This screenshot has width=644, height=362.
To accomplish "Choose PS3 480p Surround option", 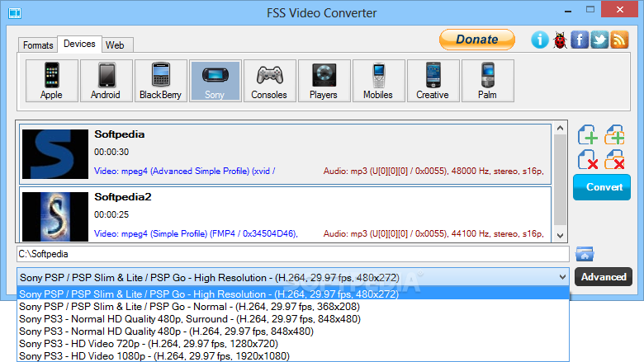I will click(293, 319).
